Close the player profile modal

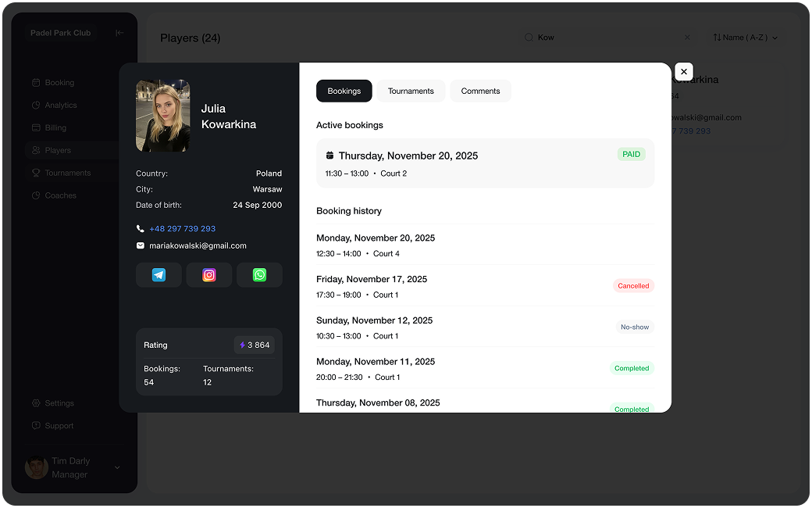(684, 72)
